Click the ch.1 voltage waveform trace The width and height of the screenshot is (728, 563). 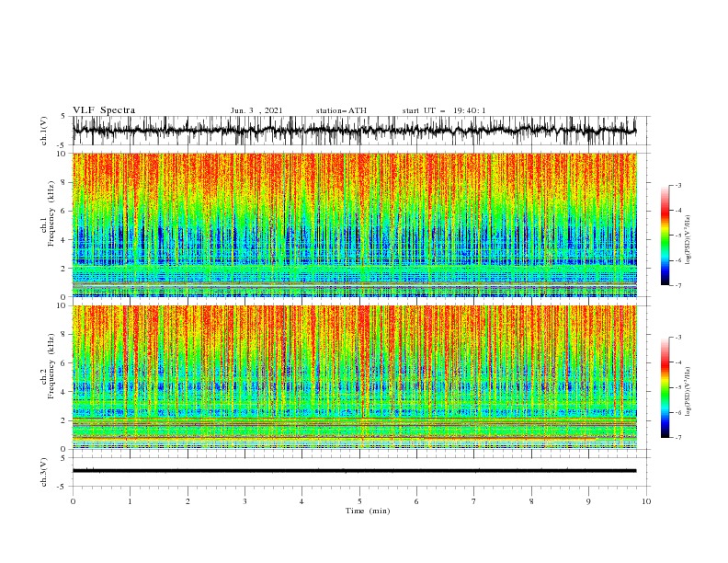pyautogui.click(x=354, y=131)
